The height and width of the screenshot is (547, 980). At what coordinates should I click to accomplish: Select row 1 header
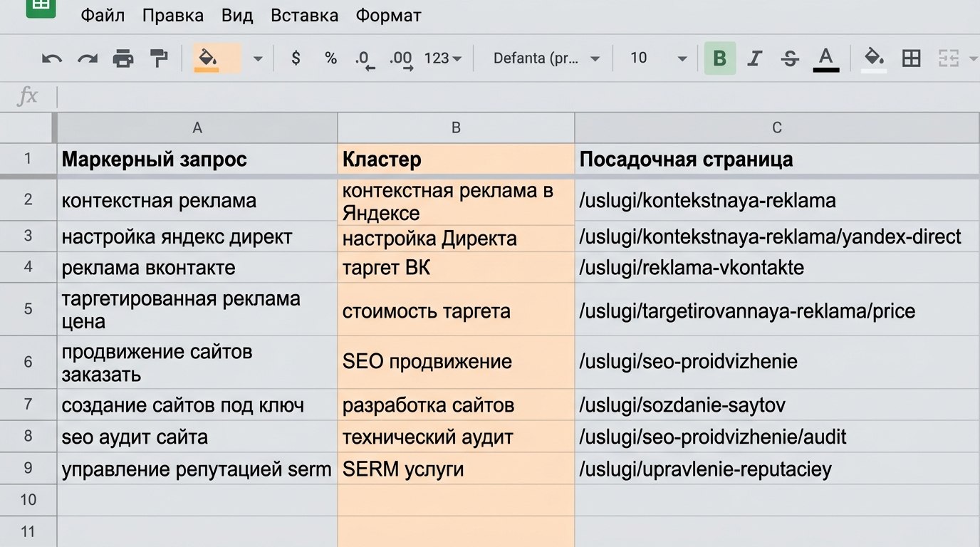click(28, 158)
